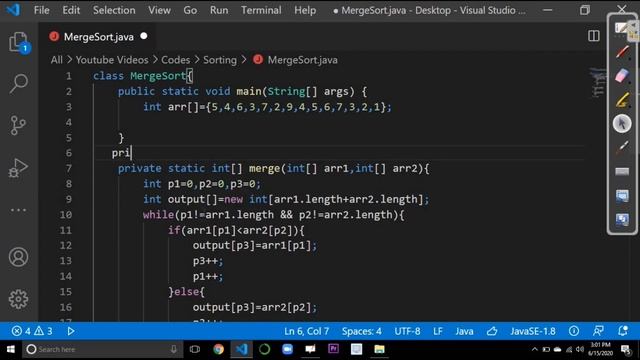Click the thumbs-up Java status icon

[492, 331]
